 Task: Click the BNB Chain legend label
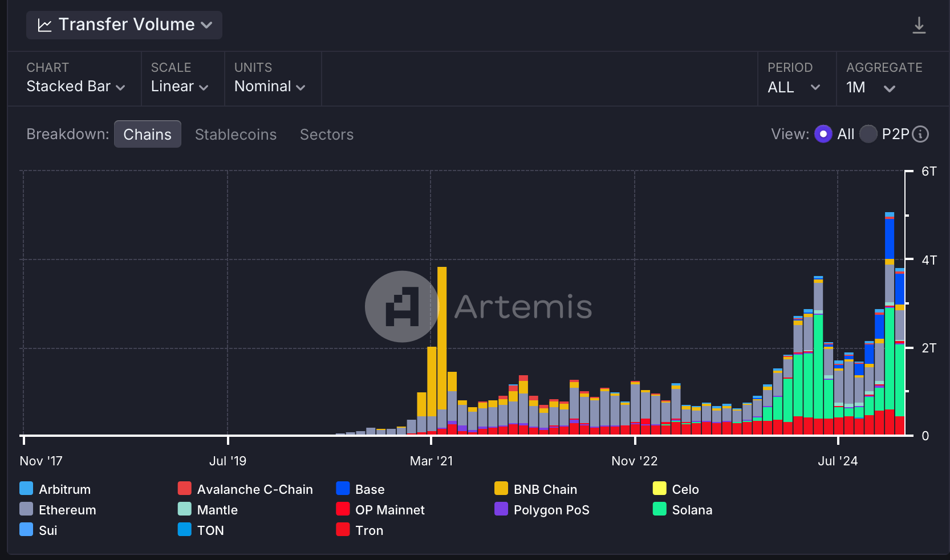545,489
